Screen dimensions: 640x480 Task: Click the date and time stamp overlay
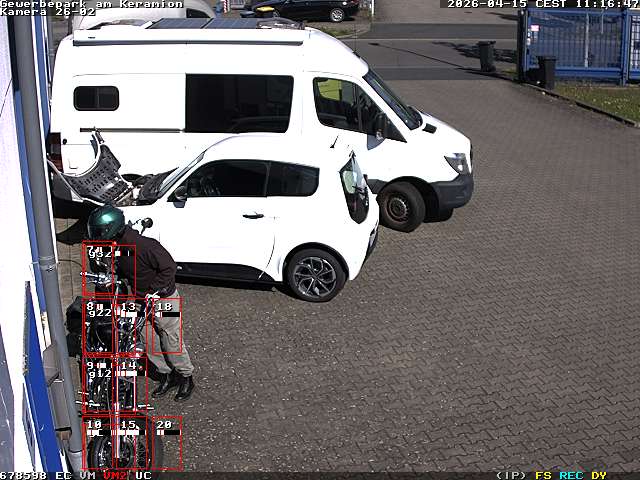pyautogui.click(x=541, y=4)
